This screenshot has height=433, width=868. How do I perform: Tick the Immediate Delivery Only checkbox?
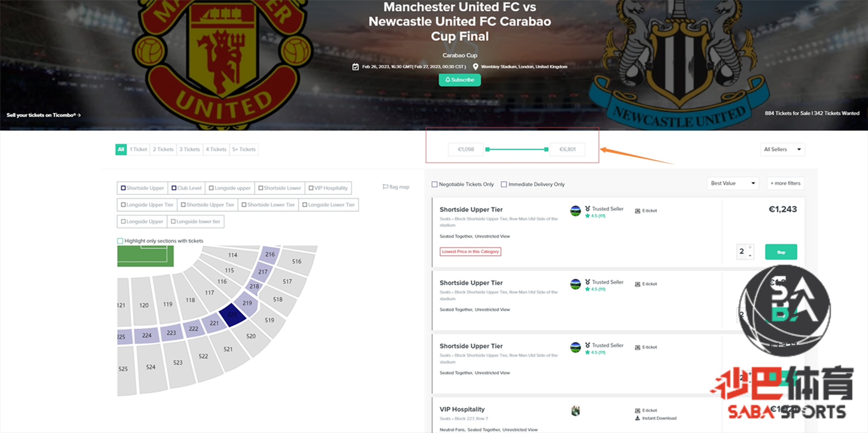tap(504, 184)
